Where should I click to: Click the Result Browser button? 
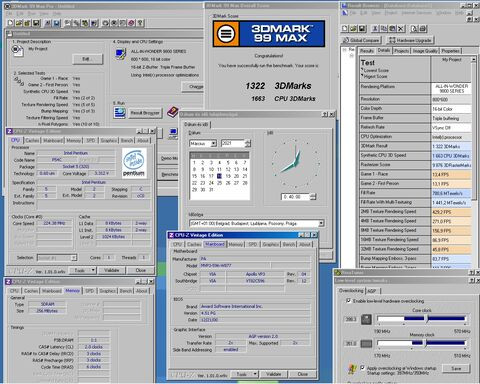click(145, 113)
